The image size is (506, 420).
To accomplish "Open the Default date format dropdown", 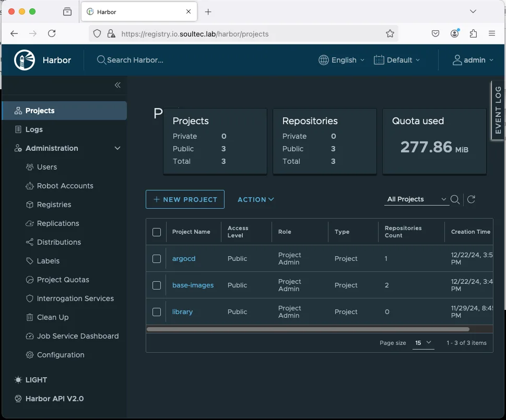I will tap(397, 60).
